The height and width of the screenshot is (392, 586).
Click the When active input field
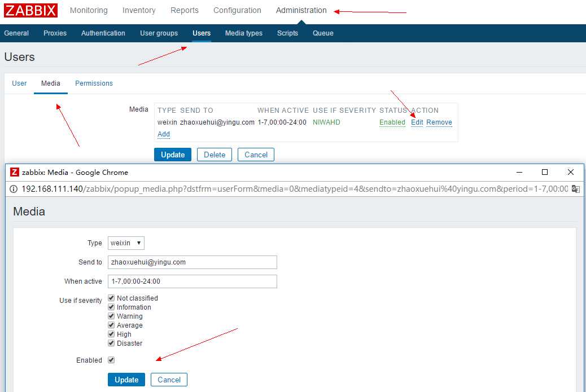tap(193, 281)
